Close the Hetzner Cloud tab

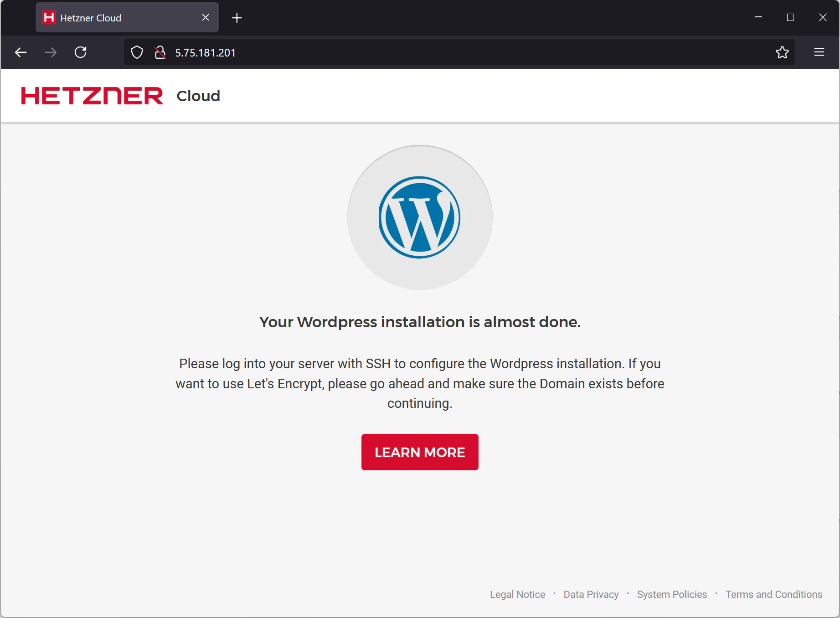point(206,17)
